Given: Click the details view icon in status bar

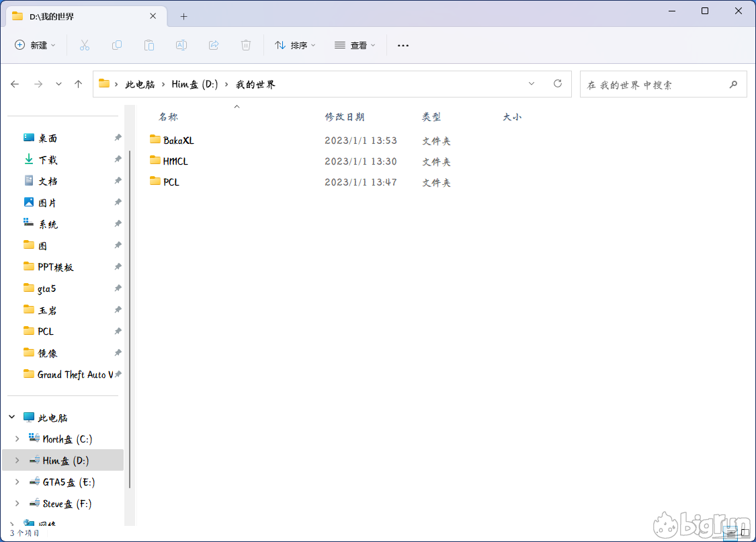Looking at the screenshot, I should (731, 533).
